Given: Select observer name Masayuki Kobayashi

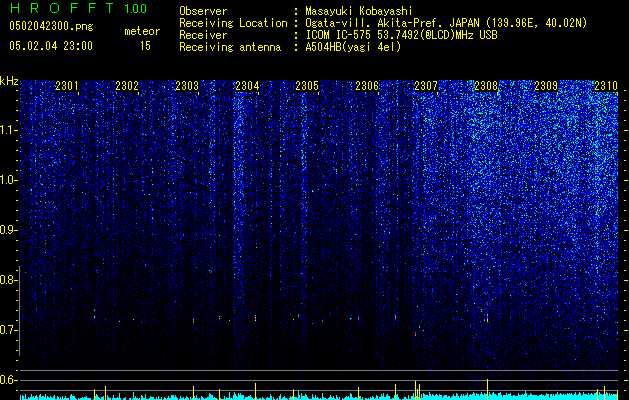Looking at the screenshot, I should pos(359,11).
